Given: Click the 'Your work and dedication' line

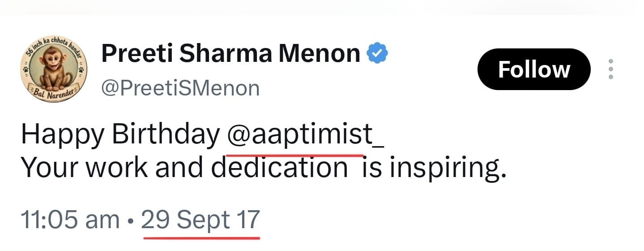Looking at the screenshot, I should point(184,168).
